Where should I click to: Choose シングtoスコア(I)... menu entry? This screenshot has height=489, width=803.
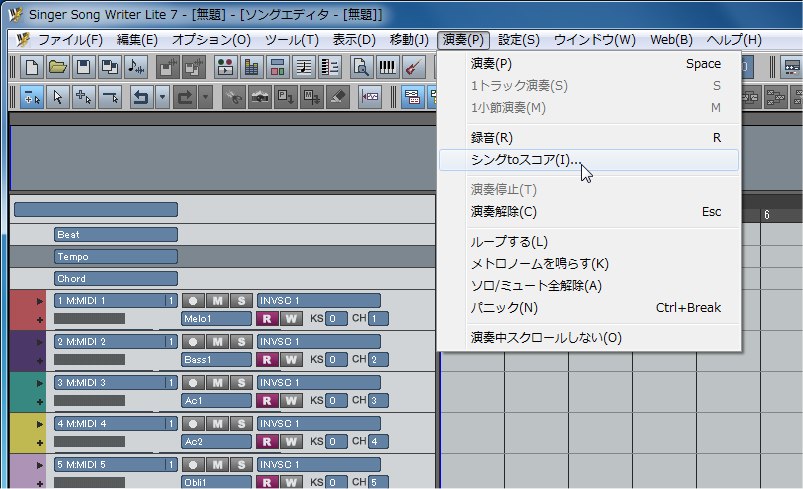(588, 160)
